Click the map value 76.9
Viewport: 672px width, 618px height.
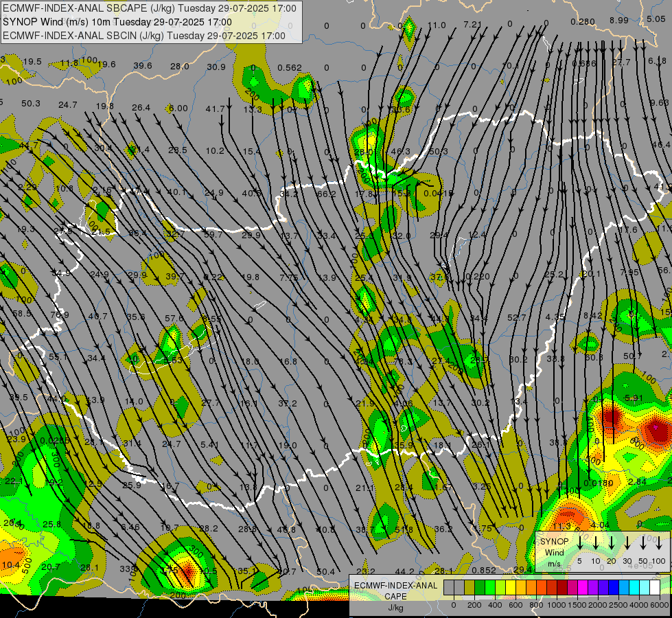point(60,314)
